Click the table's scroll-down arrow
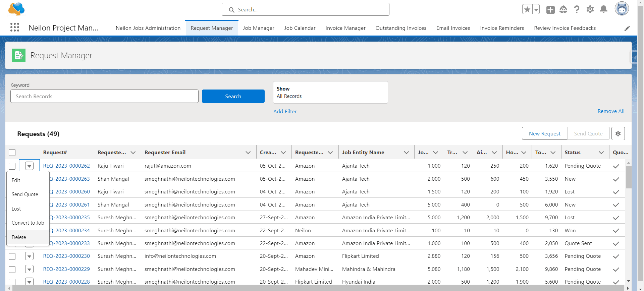 (629, 281)
